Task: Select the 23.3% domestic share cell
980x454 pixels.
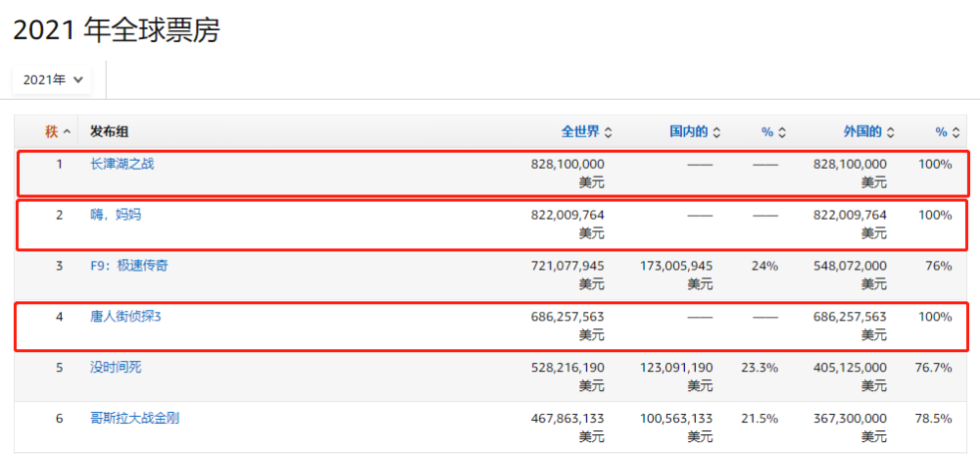Action: (x=759, y=367)
